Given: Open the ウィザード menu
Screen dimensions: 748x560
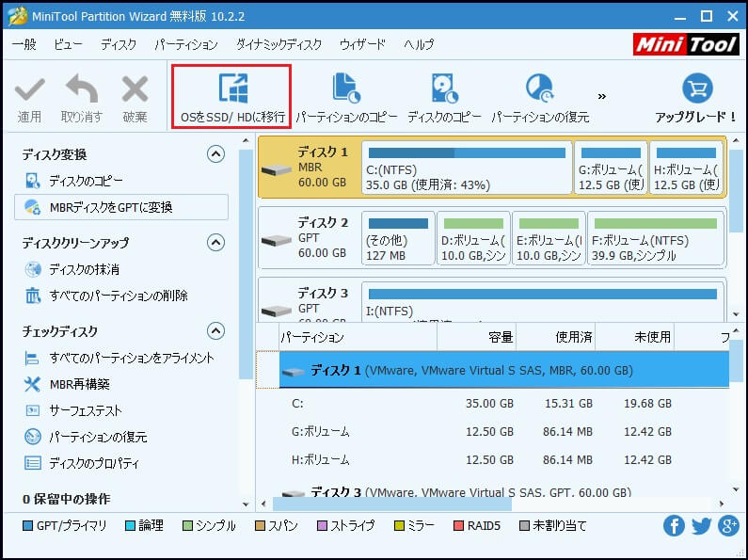Looking at the screenshot, I should pos(362,44).
